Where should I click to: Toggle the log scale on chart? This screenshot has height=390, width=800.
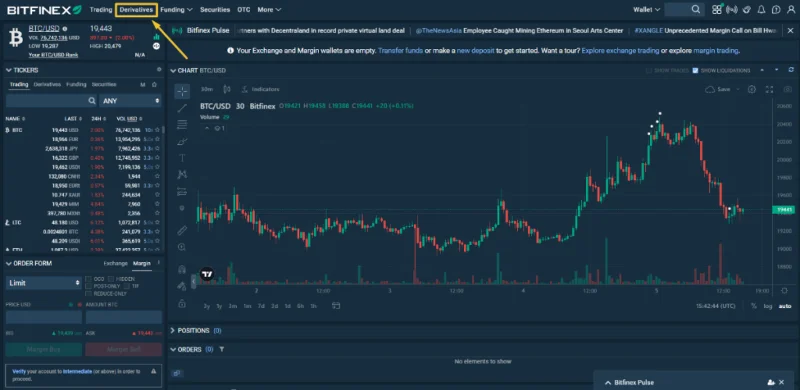768,306
